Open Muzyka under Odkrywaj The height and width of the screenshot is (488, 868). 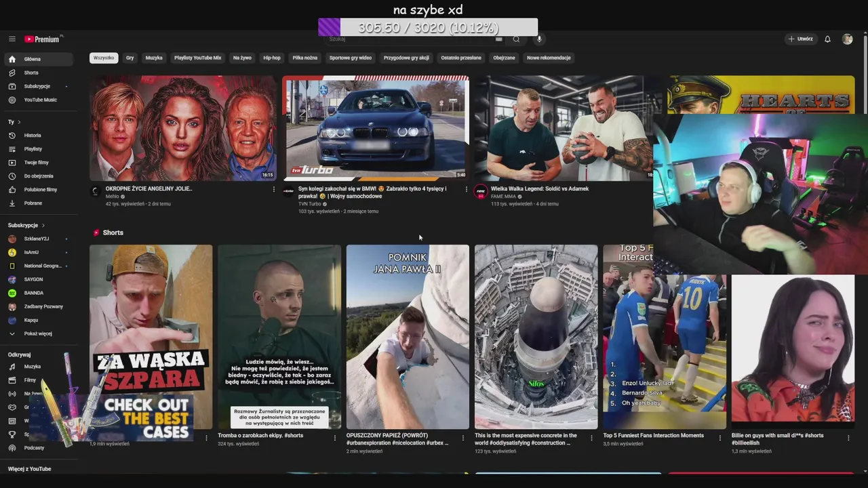click(x=39, y=367)
